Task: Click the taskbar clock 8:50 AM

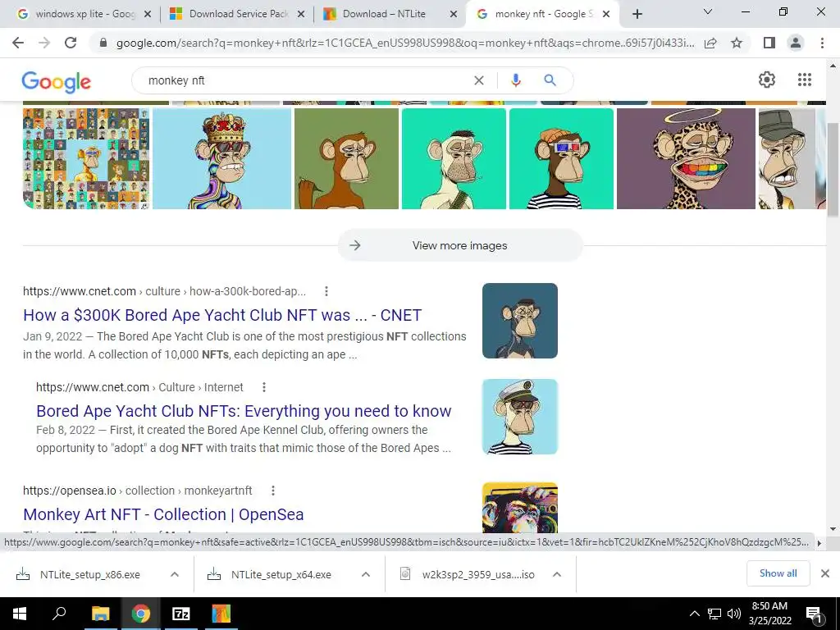Action: 769,606
